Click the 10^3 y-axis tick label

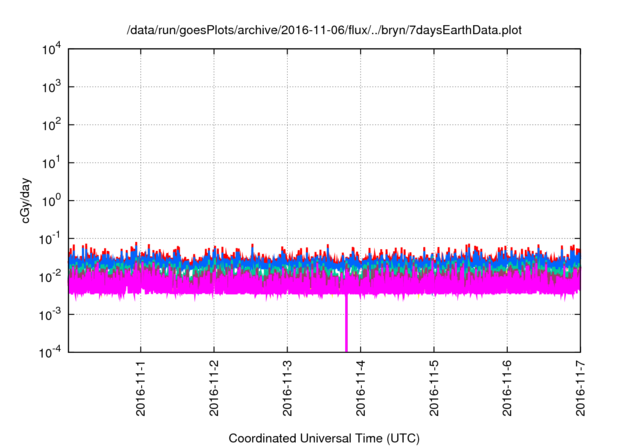[50, 88]
